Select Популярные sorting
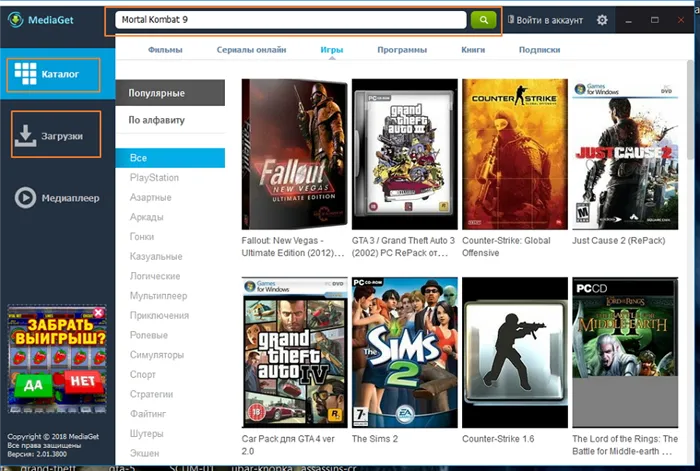Viewport: 700px width, 471px height. click(170, 93)
